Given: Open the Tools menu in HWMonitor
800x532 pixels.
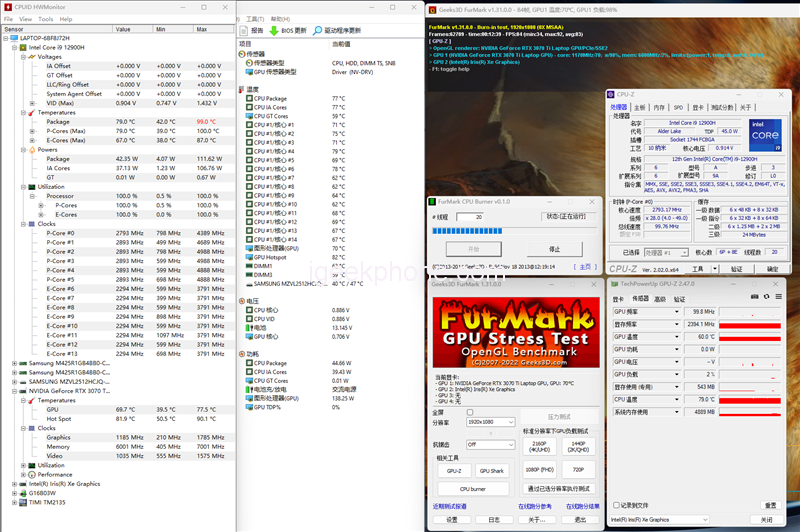Looking at the screenshot, I should 45,19.
